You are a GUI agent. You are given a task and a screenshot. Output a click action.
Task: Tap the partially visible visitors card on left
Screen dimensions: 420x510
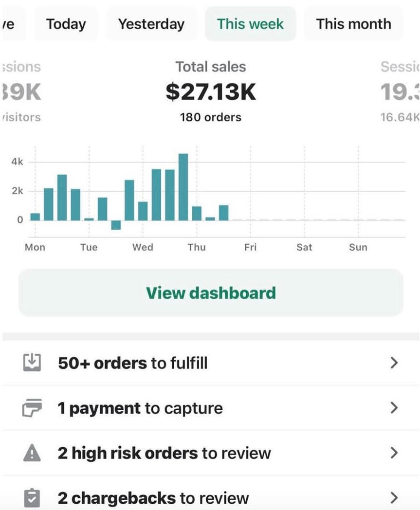[x=21, y=91]
